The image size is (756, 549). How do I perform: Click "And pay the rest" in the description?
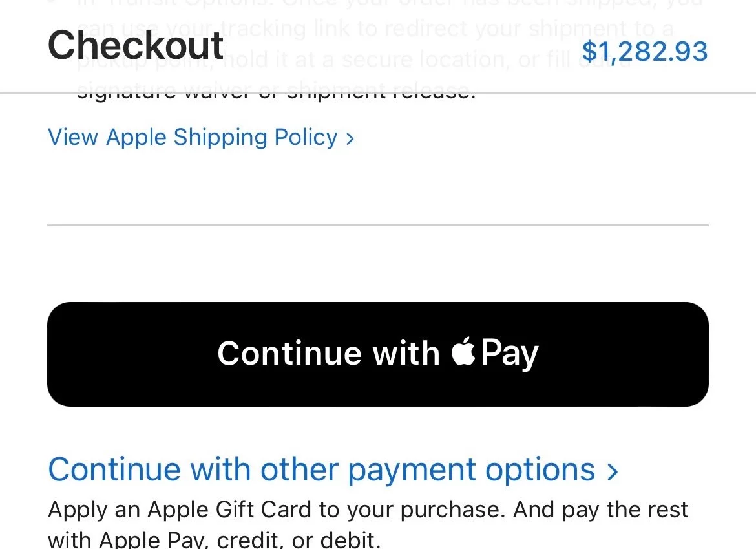(x=601, y=510)
